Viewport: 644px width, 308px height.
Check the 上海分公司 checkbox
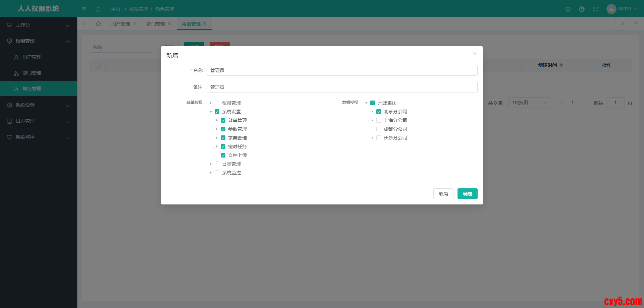click(x=379, y=120)
